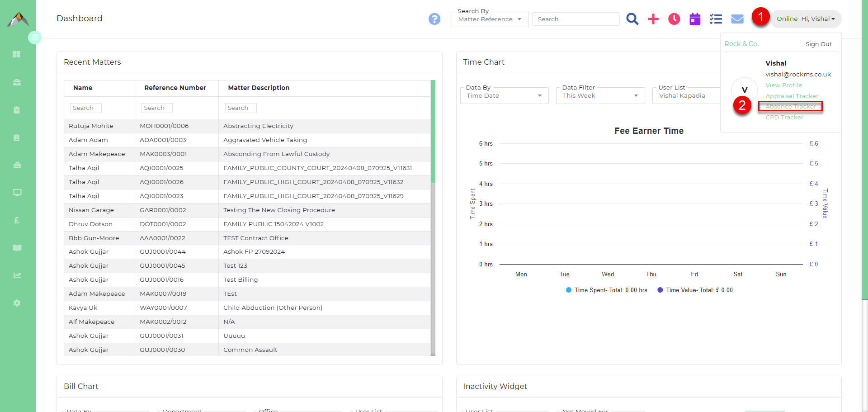Open the magnifying glass search icon
The image size is (868, 412).
click(x=632, y=19)
